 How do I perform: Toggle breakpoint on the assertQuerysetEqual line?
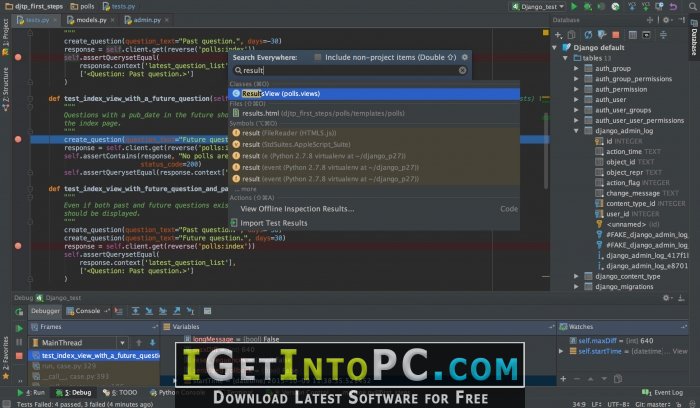click(18, 57)
